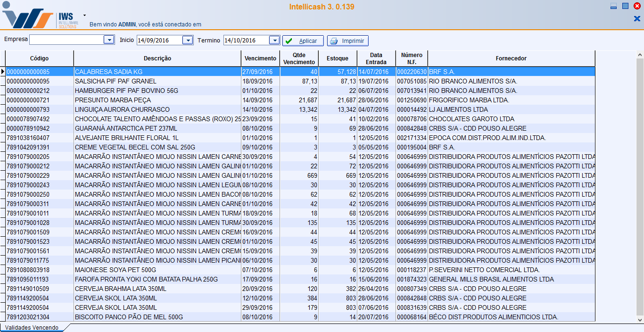Click the supplier cell BÉCO DIST.PRODUTOS ALIMENTICIOS LTDA.
644x332 pixels.
[512, 317]
